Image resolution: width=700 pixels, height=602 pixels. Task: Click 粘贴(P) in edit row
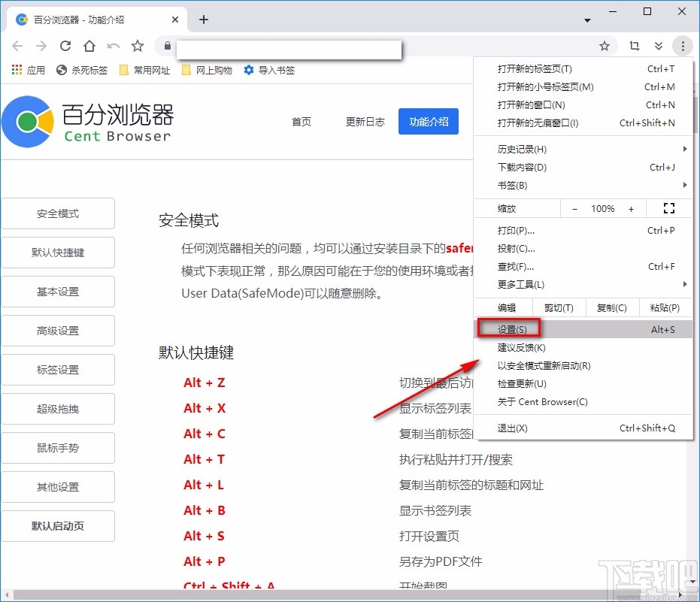(665, 307)
